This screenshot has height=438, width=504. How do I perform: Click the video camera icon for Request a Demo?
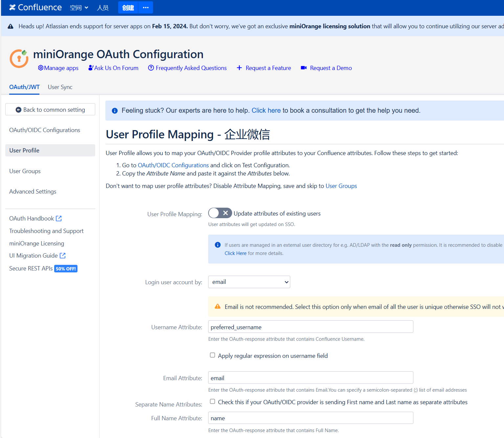click(x=304, y=68)
